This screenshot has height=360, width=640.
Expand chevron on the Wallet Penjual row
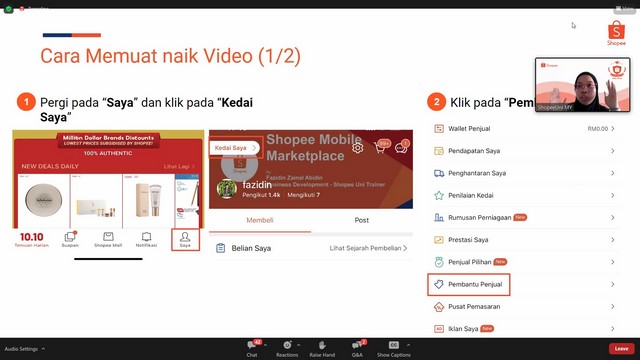[x=613, y=129]
